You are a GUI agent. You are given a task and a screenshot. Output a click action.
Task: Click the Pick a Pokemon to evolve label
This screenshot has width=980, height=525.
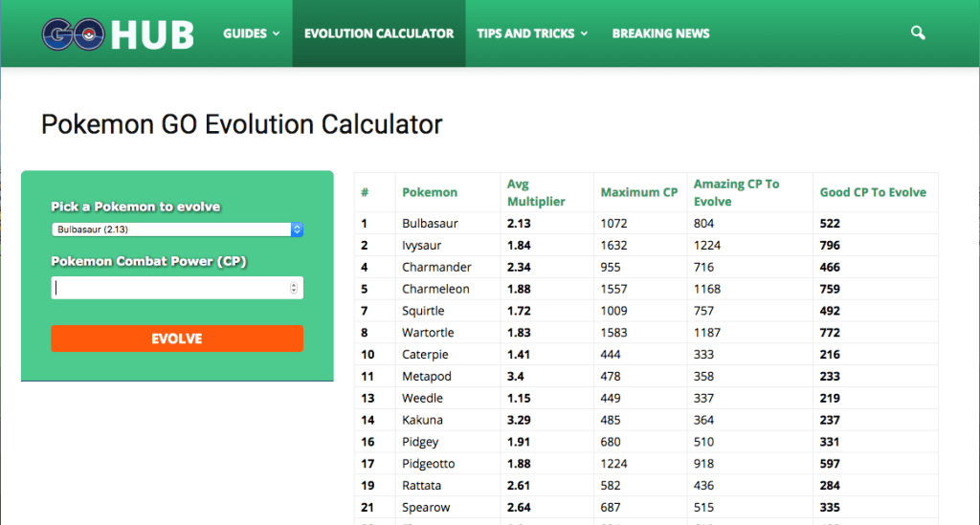coord(136,207)
